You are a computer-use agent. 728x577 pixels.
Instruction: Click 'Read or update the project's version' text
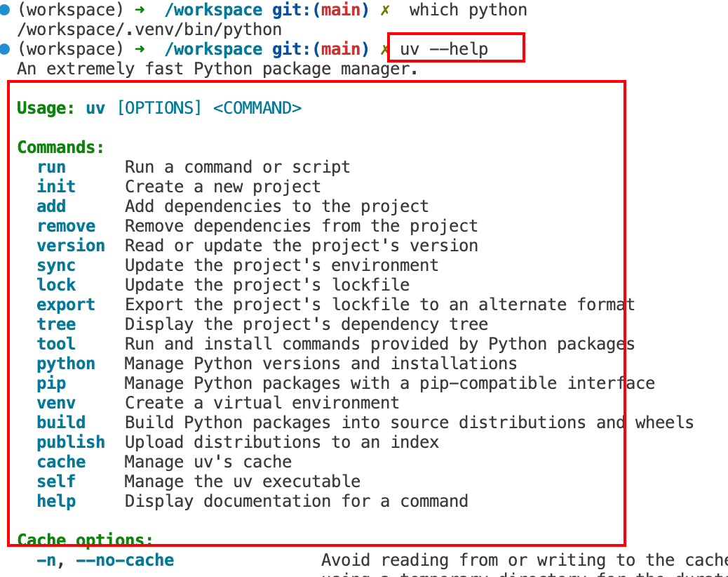pos(301,246)
